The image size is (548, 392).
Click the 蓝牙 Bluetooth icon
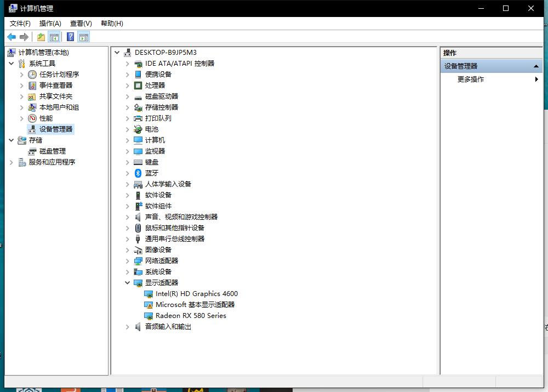click(x=138, y=173)
